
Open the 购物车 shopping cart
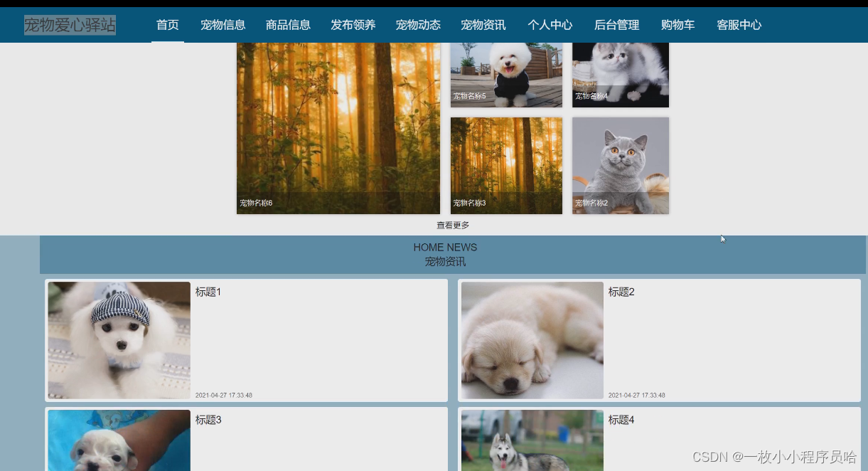(x=678, y=25)
